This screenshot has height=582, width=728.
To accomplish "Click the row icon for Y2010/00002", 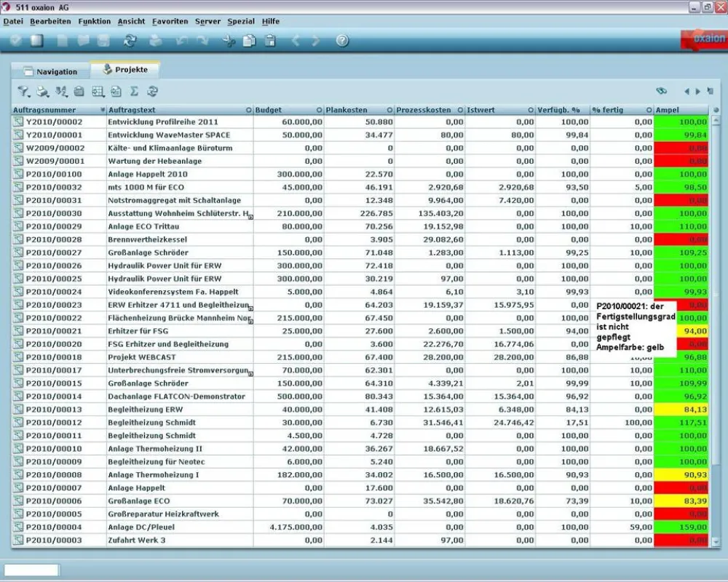I will [x=18, y=121].
